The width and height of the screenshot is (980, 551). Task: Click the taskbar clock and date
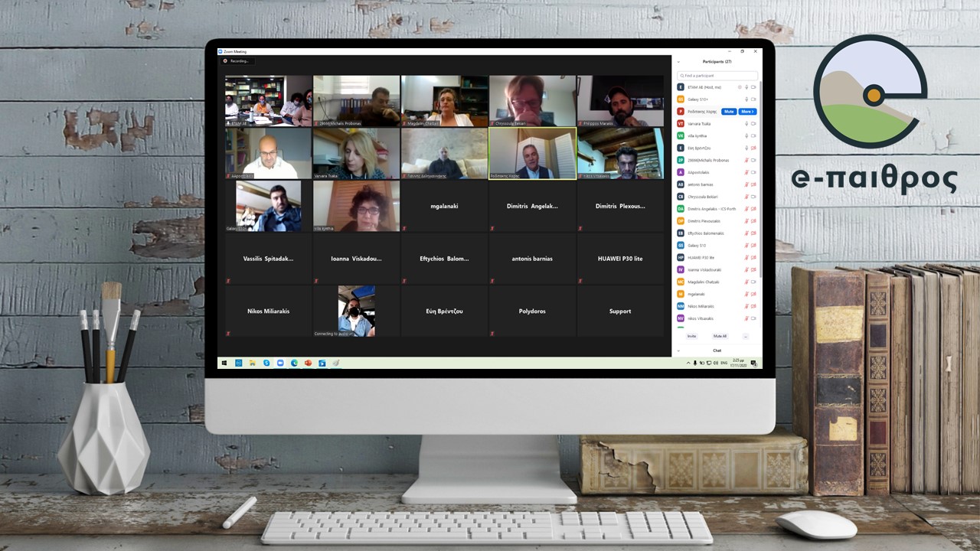tap(738, 363)
